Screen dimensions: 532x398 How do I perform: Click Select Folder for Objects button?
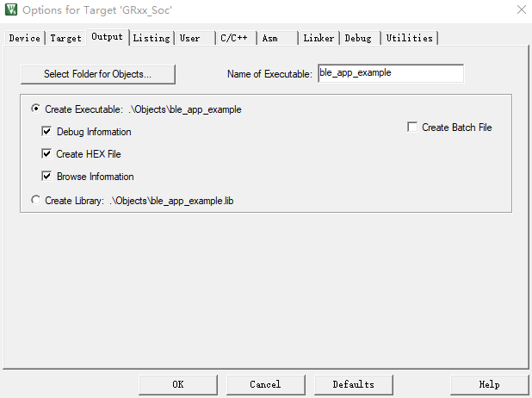pos(98,74)
